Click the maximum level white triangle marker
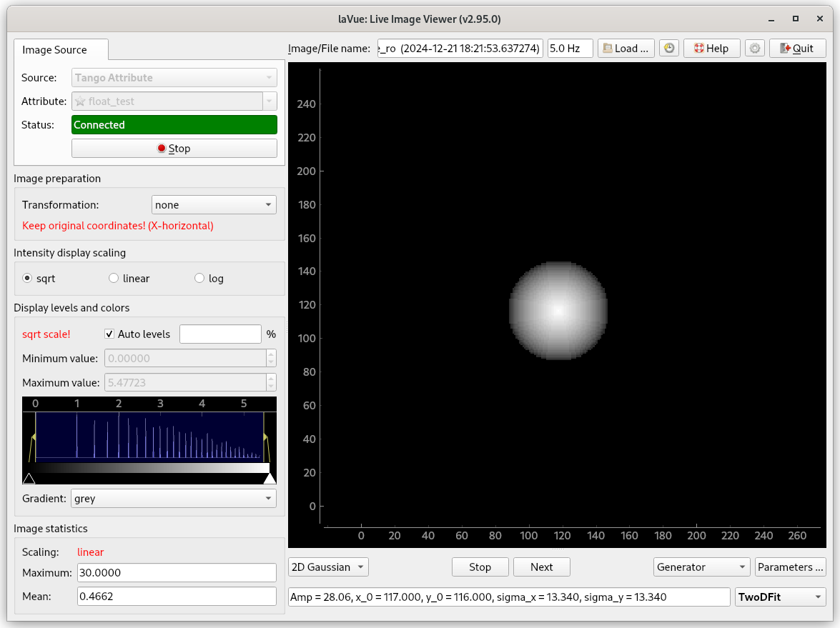This screenshot has height=628, width=840. (x=270, y=478)
